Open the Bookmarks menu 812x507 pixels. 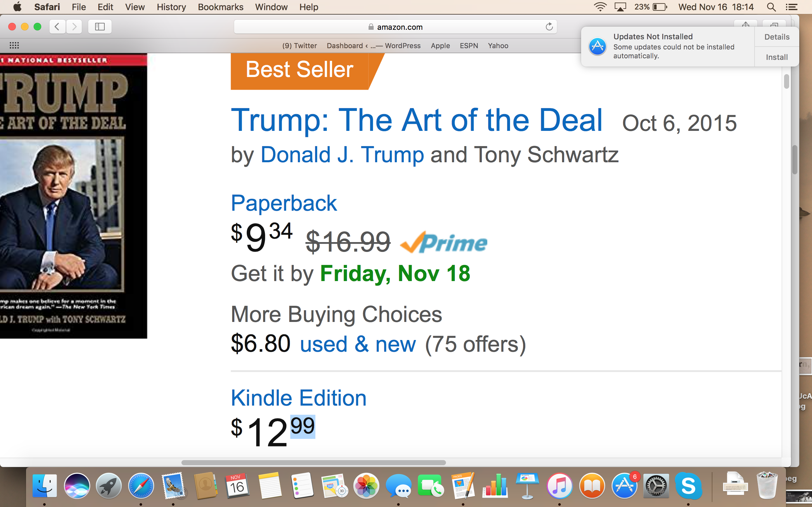coord(220,7)
